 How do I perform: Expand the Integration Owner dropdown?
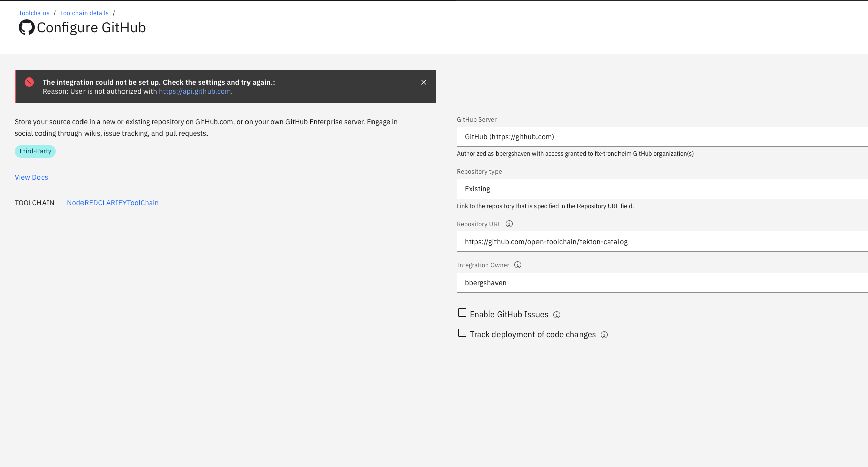pyautogui.click(x=662, y=283)
